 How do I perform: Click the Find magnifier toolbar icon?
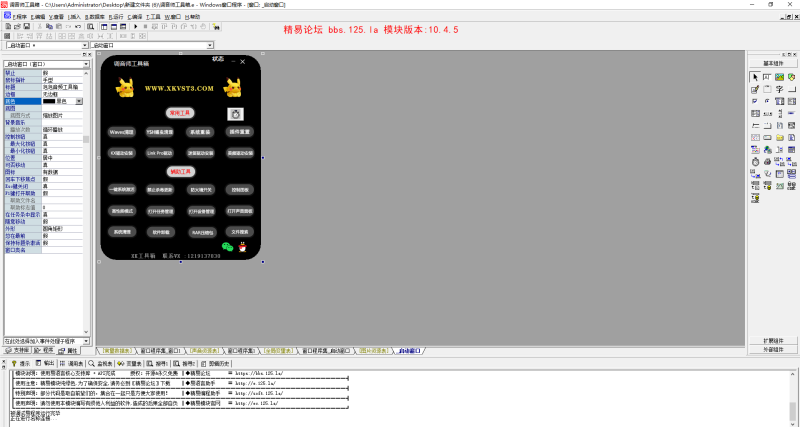(x=91, y=27)
